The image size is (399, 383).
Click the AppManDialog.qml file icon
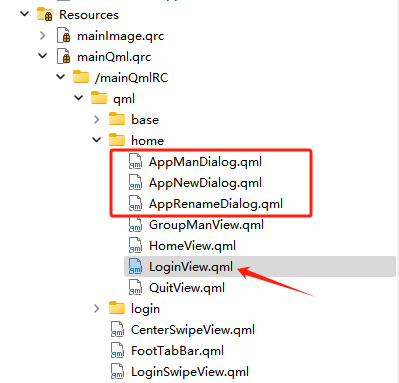(136, 161)
